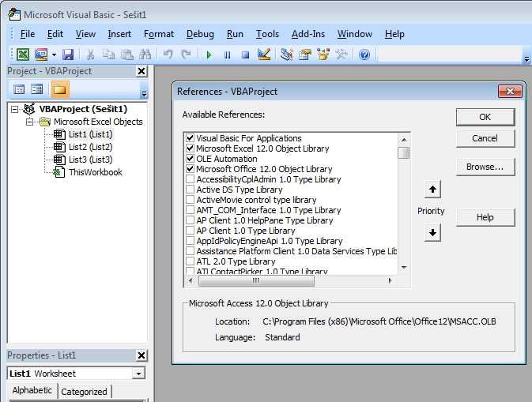532x402 pixels.
Task: Click Toggle Folders icon in Project pane
Action: (x=59, y=89)
